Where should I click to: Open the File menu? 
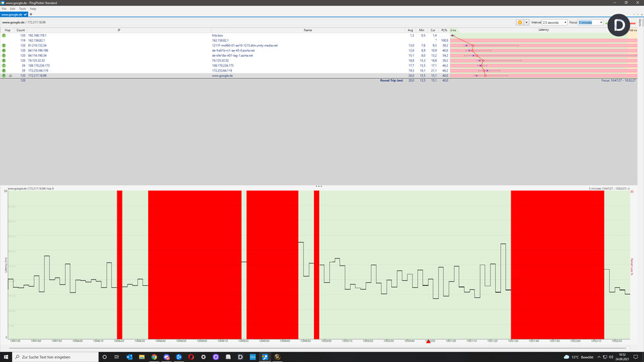click(4, 8)
